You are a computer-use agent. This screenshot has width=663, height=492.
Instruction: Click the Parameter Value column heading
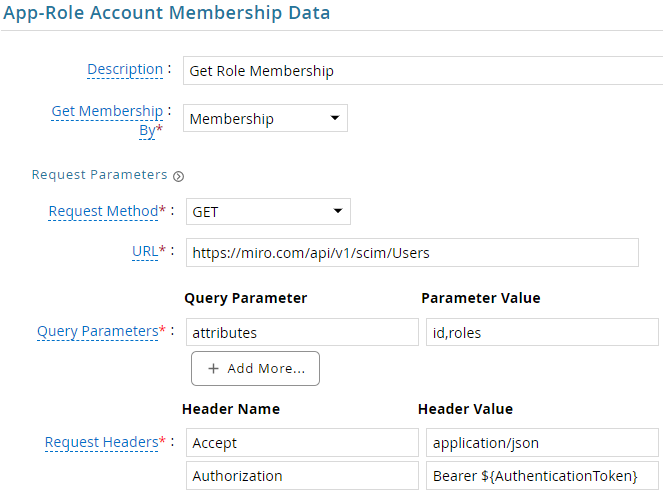481,298
